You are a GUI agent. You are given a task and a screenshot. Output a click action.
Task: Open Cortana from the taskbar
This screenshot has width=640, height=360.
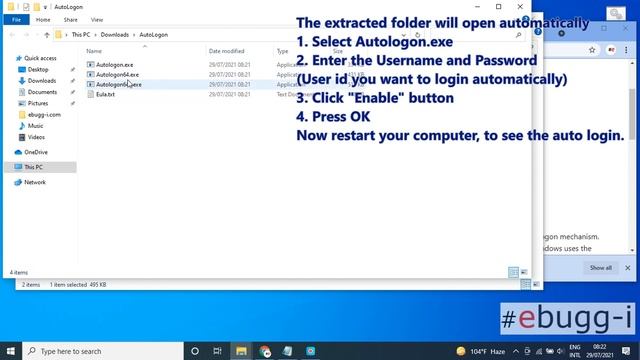click(195, 351)
